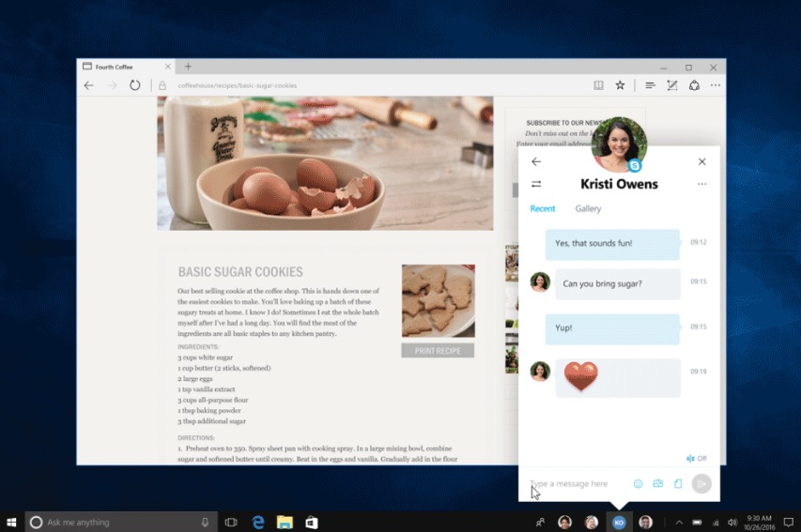Open the People icon on taskbar

click(540, 523)
